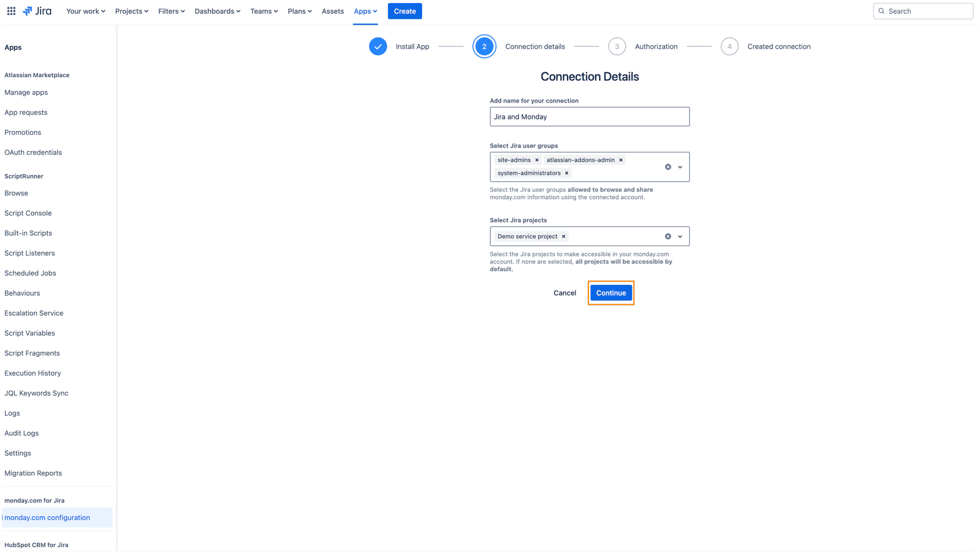Screen dimensions: 980x553
Task: Open Script Console
Action: click(28, 213)
